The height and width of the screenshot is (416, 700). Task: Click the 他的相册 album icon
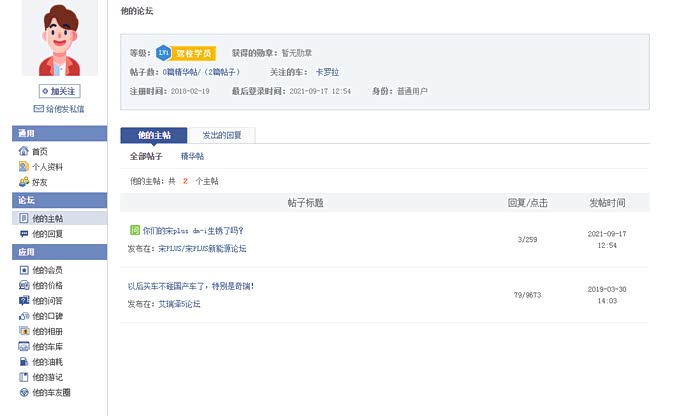(24, 331)
